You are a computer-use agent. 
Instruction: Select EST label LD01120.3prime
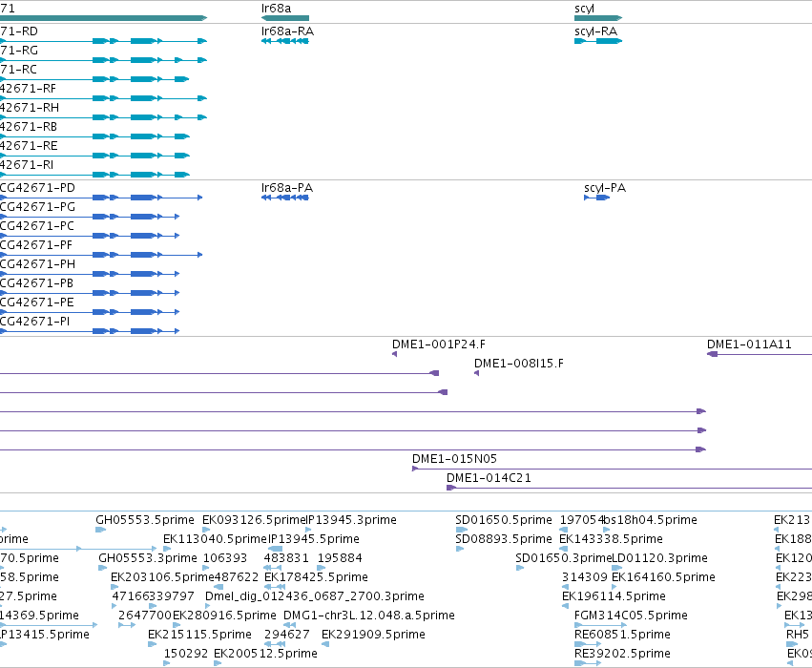pos(659,558)
